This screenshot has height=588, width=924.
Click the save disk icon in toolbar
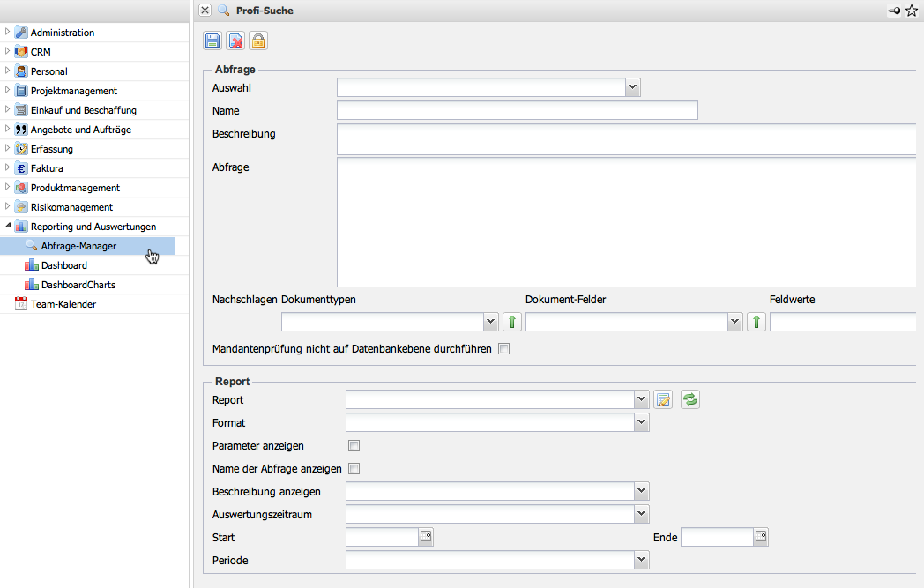coord(212,41)
